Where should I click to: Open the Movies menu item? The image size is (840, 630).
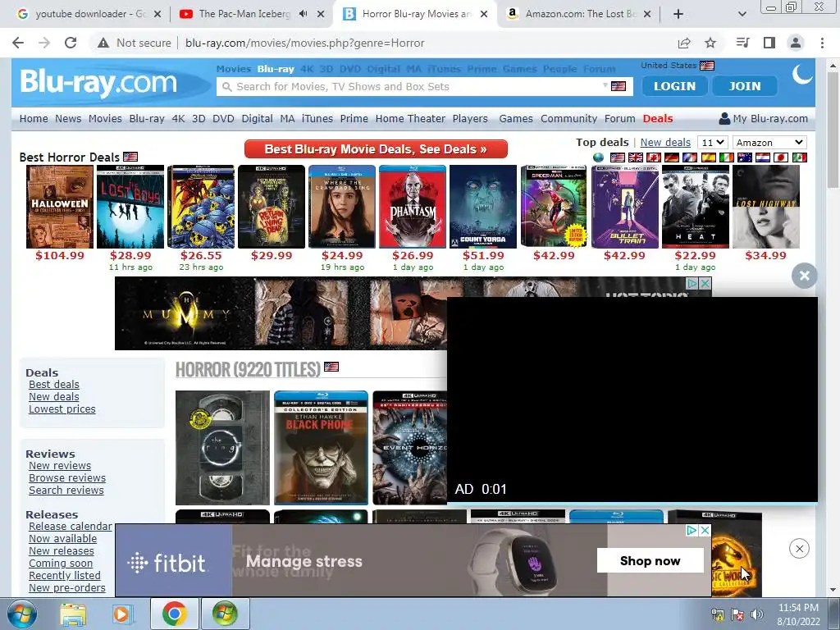pos(105,118)
